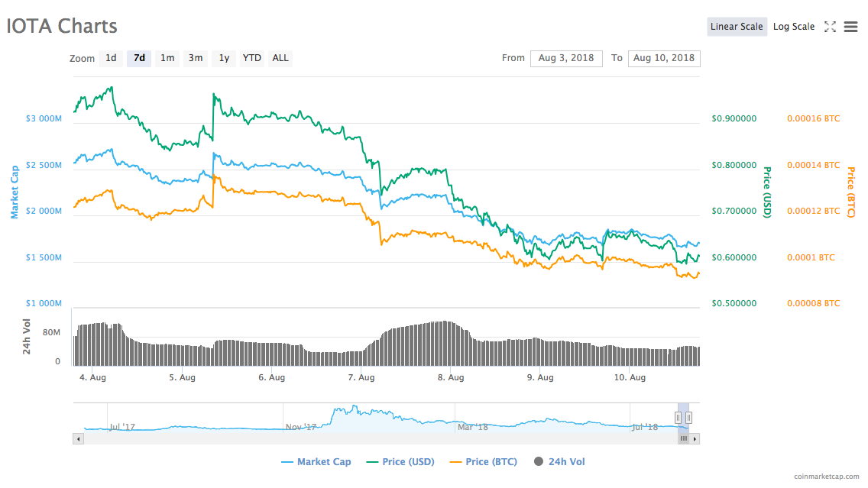Open the From date field showing Aug 3
This screenshot has height=488, width=868.
566,58
